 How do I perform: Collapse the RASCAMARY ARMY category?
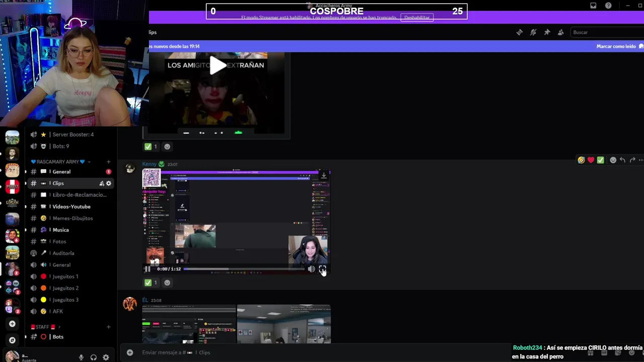point(60,162)
